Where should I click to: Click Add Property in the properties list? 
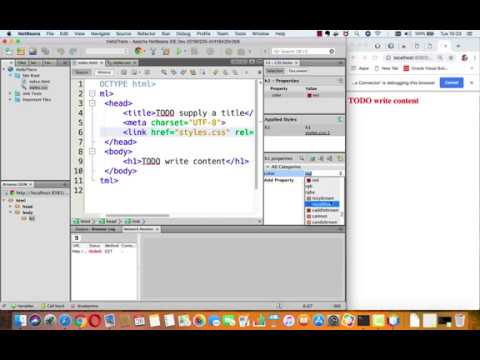pyautogui.click(x=279, y=180)
